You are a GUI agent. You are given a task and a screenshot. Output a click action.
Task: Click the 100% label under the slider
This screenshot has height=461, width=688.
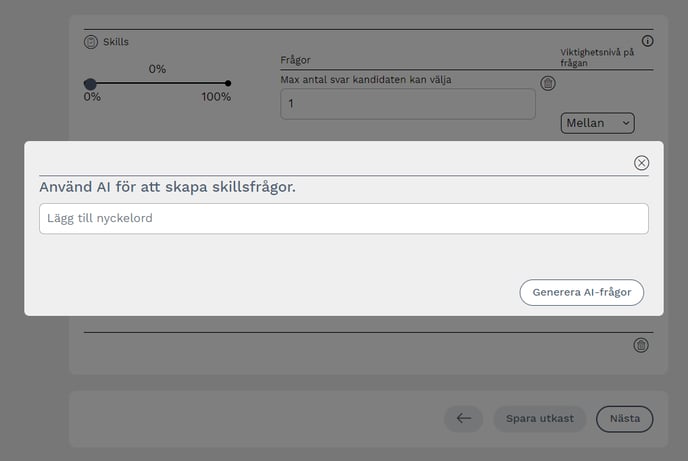[x=216, y=97]
